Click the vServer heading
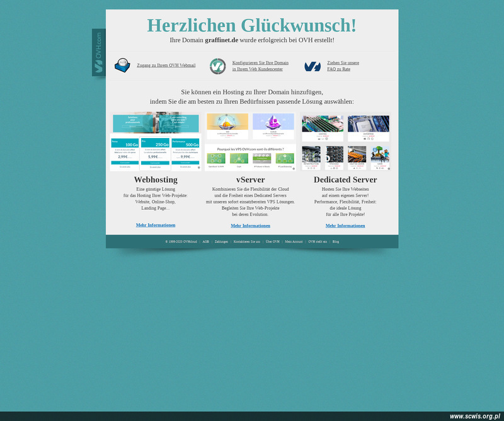Screen dimensions: 504x421 [x=250, y=180]
